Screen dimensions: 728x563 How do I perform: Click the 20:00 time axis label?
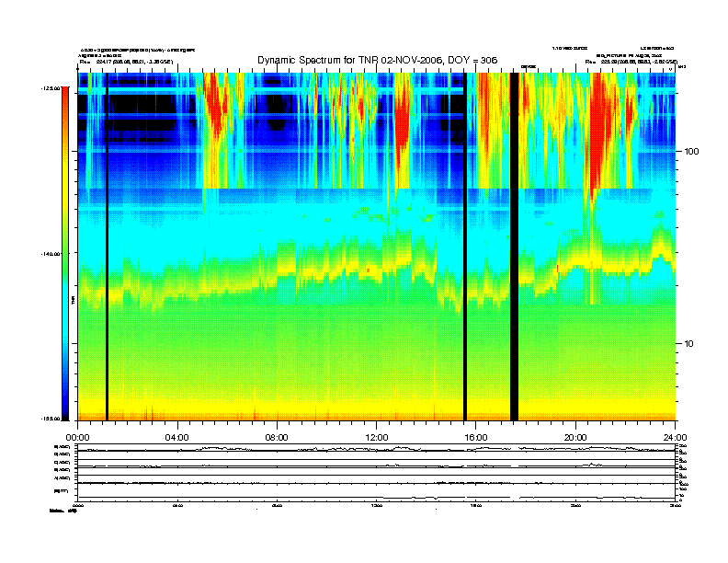[x=575, y=438]
